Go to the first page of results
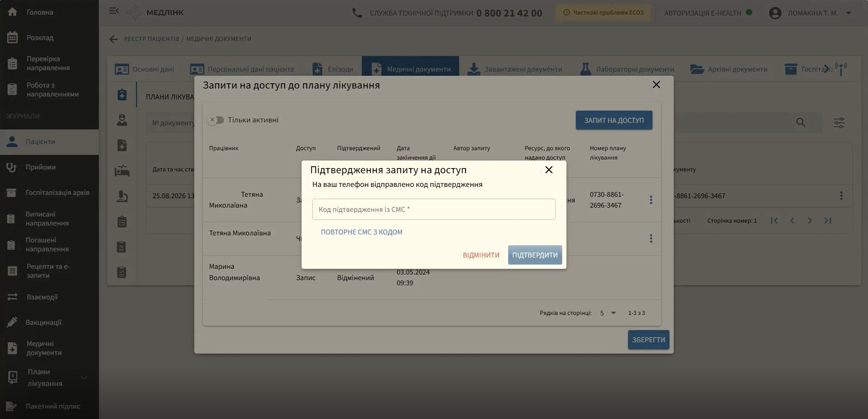This screenshot has height=419, width=868. tap(774, 220)
